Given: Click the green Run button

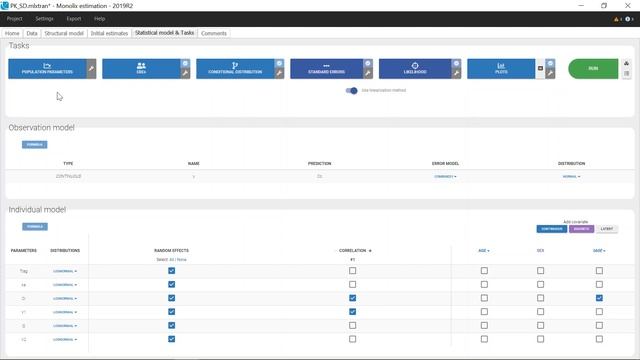Looking at the screenshot, I should click(x=593, y=69).
